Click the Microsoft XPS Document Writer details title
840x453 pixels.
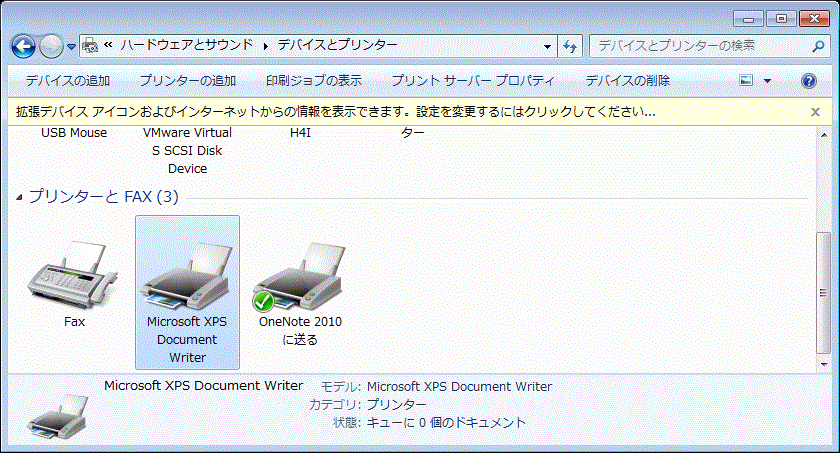pyautogui.click(x=204, y=386)
